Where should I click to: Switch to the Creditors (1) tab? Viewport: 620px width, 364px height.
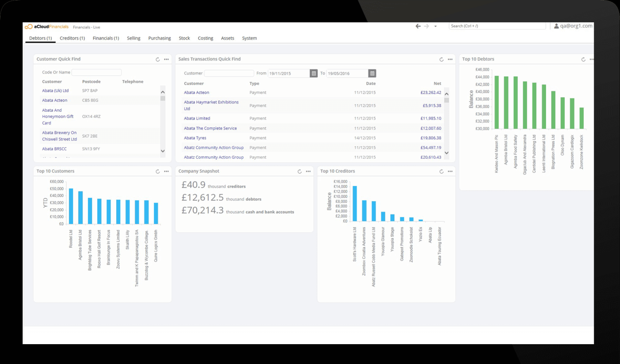coord(72,38)
